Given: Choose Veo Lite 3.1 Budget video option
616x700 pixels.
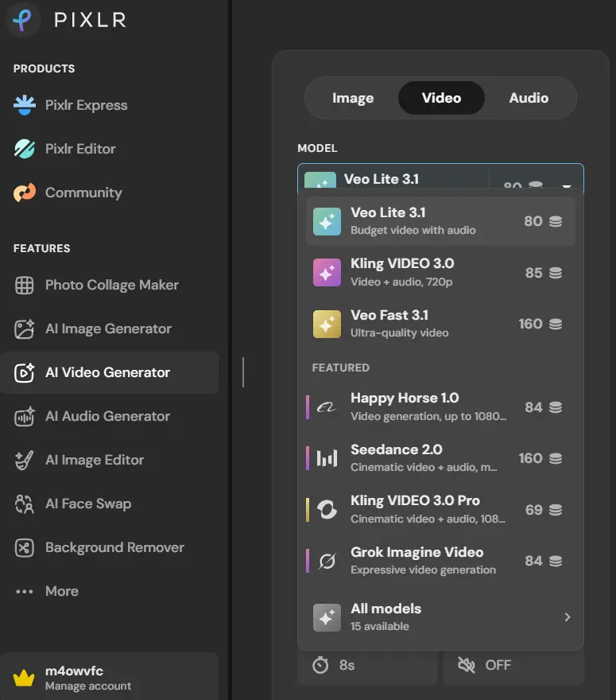Looking at the screenshot, I should [x=440, y=221].
